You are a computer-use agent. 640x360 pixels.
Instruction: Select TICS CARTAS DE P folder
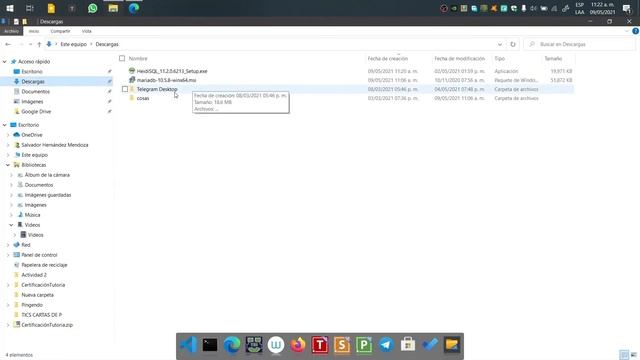tap(42, 315)
